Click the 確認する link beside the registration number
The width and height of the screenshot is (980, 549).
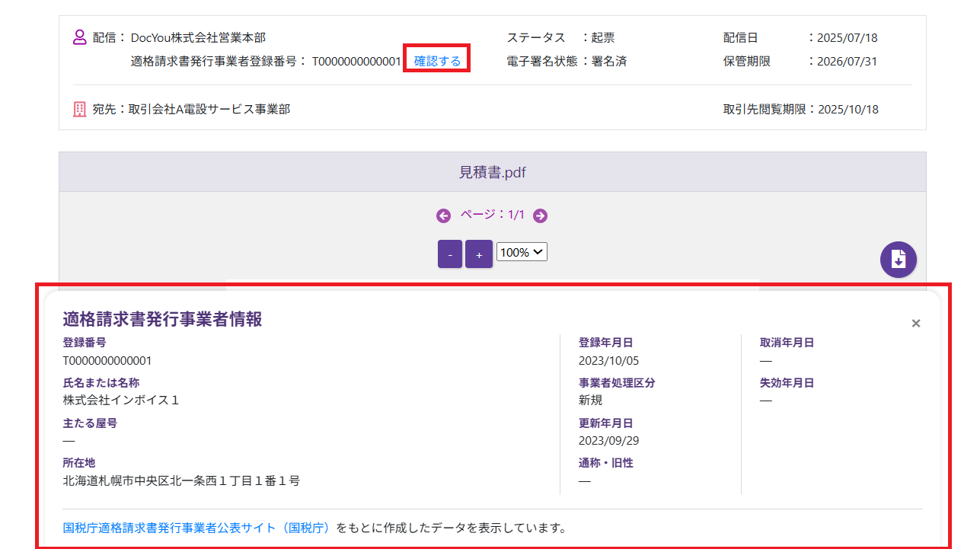(437, 61)
